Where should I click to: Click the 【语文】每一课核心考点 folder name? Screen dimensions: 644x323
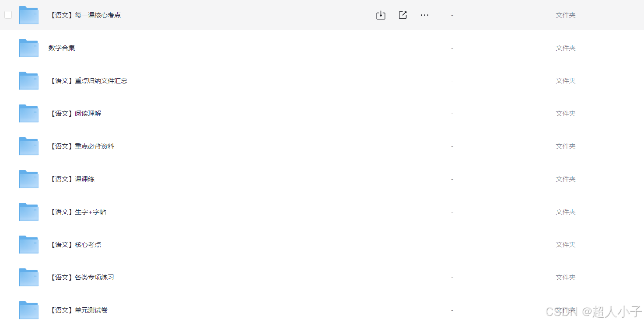pos(85,15)
